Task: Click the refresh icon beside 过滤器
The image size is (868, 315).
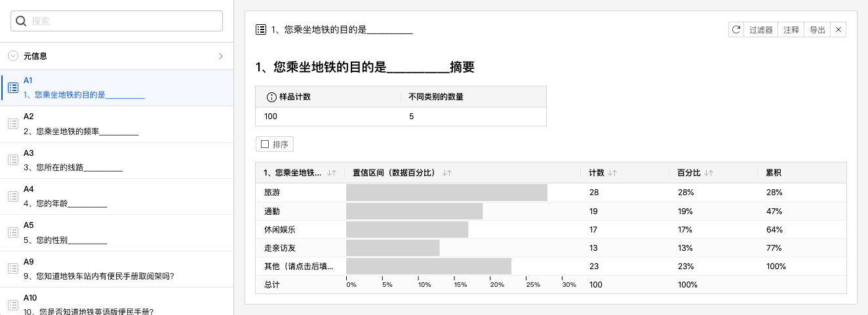Action: 736,29
